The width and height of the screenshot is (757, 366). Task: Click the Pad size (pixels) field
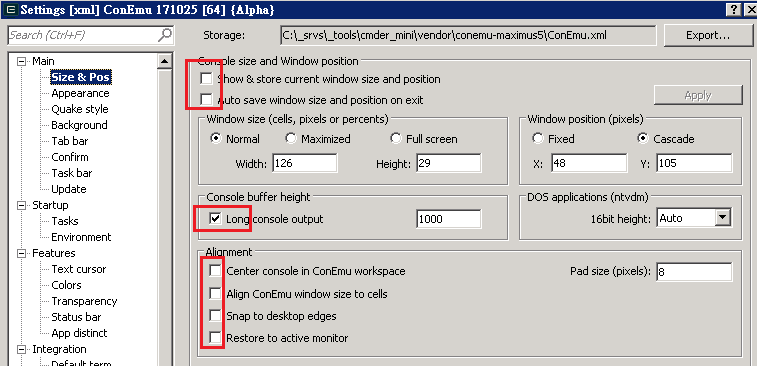[x=694, y=272]
